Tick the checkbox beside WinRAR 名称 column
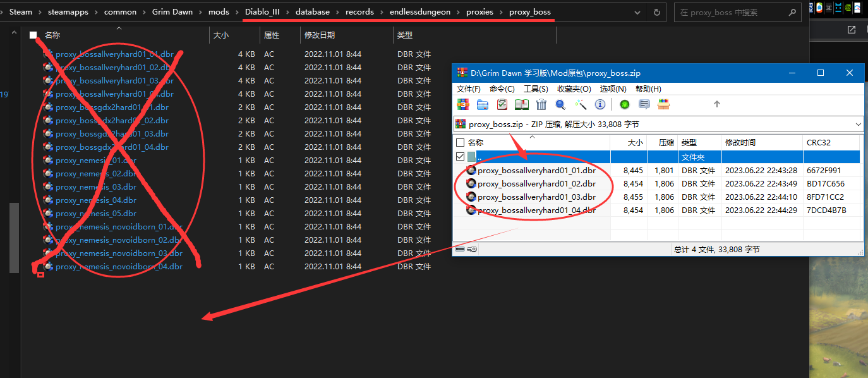868x378 pixels. (x=461, y=143)
